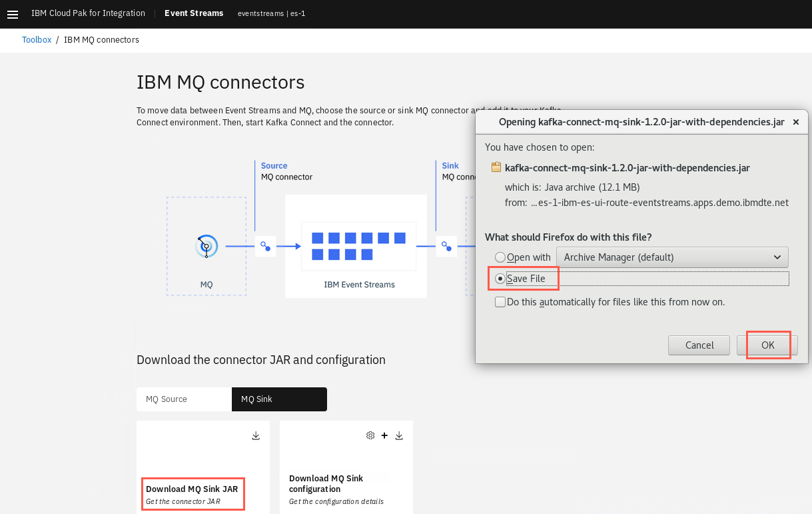Screen dimensions: 812x514
Task: Select the Save File radio button
Action: pos(500,279)
